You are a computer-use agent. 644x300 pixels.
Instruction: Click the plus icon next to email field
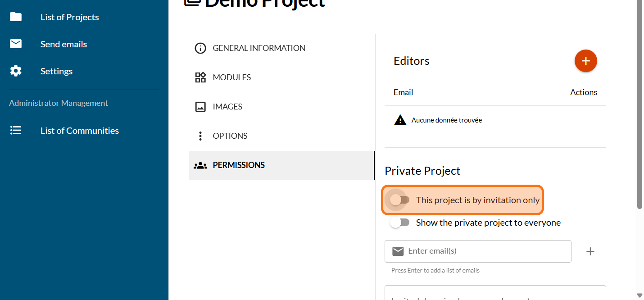tap(590, 251)
